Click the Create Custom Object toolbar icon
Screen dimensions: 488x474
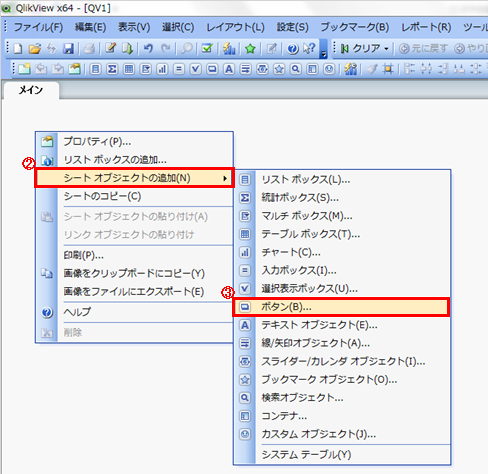pyautogui.click(x=329, y=69)
